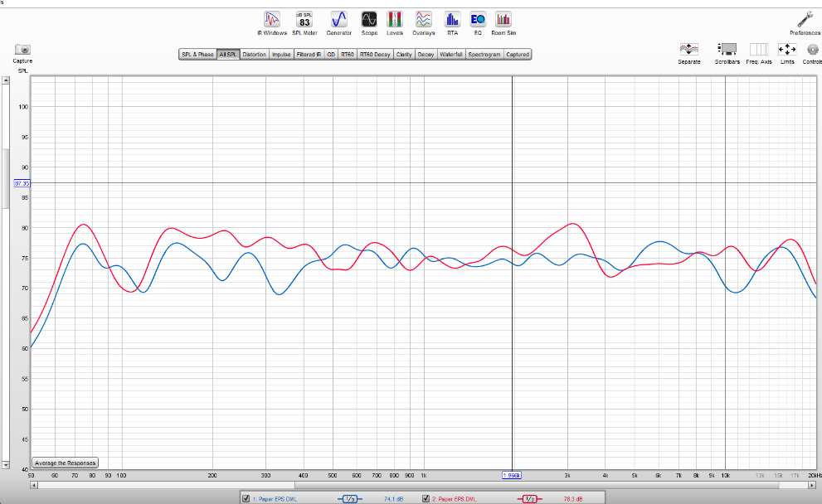Switch to Clarity tab

[404, 55]
